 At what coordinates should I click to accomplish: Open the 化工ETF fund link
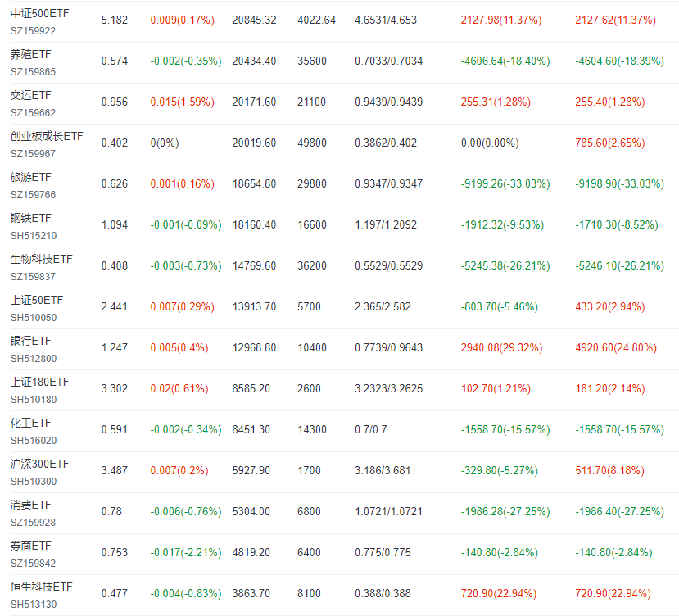coord(31,423)
